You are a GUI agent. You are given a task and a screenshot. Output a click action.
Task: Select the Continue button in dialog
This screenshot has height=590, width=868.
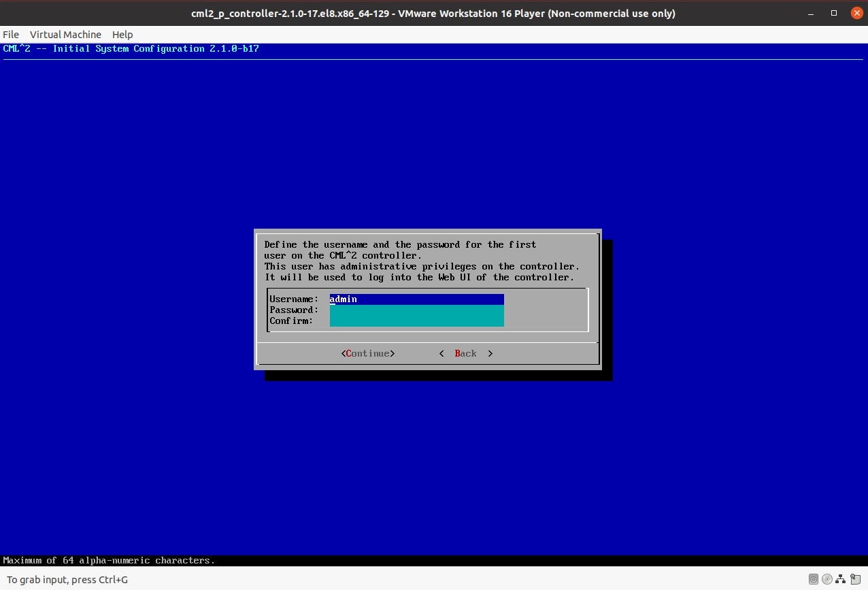(x=368, y=353)
